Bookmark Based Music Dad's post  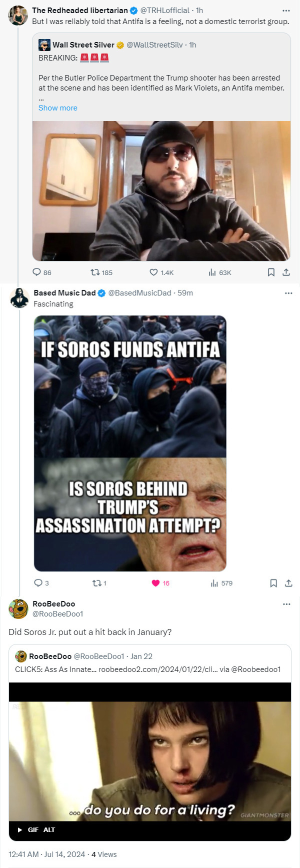pos(273,583)
